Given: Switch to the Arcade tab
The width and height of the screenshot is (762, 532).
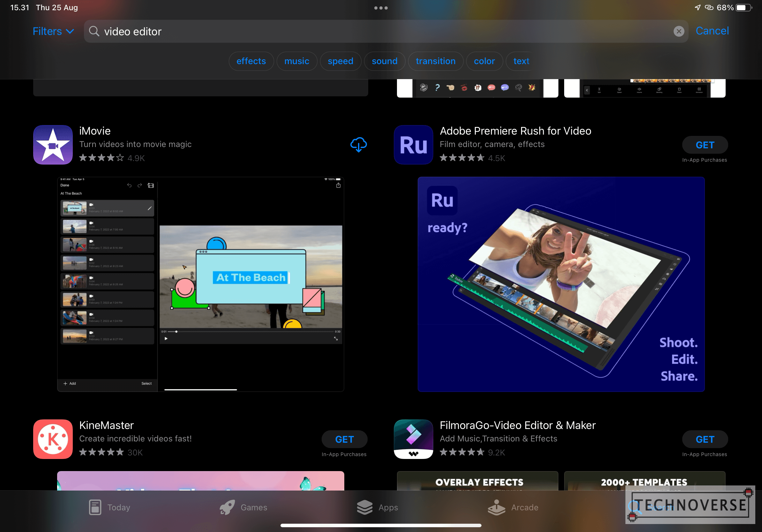Looking at the screenshot, I should point(513,507).
